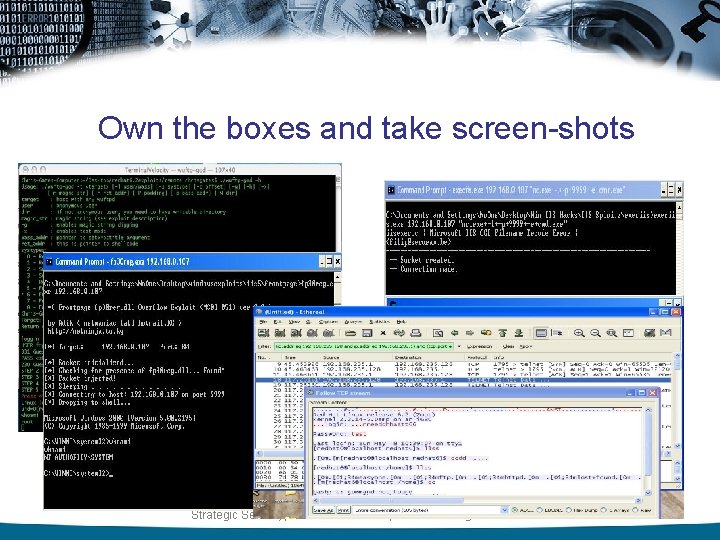Viewport: 720px width, 540px height.
Task: Select the EBCDIC radio button
Action: [540, 510]
